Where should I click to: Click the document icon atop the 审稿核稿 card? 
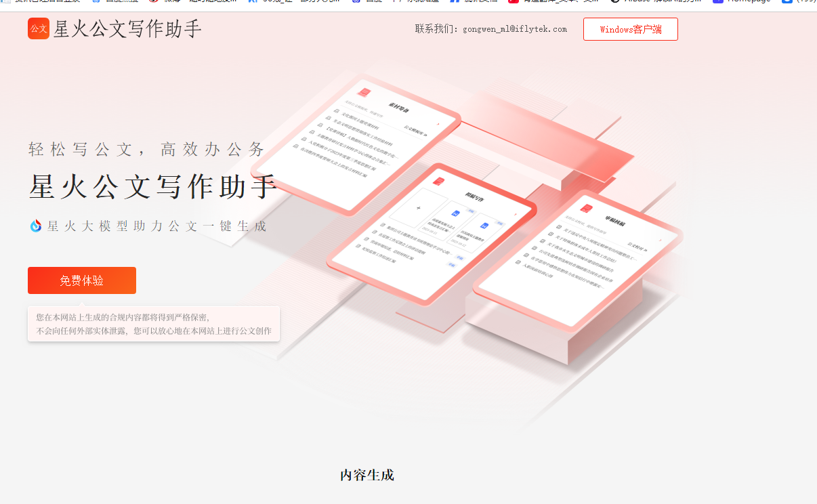coord(587,208)
